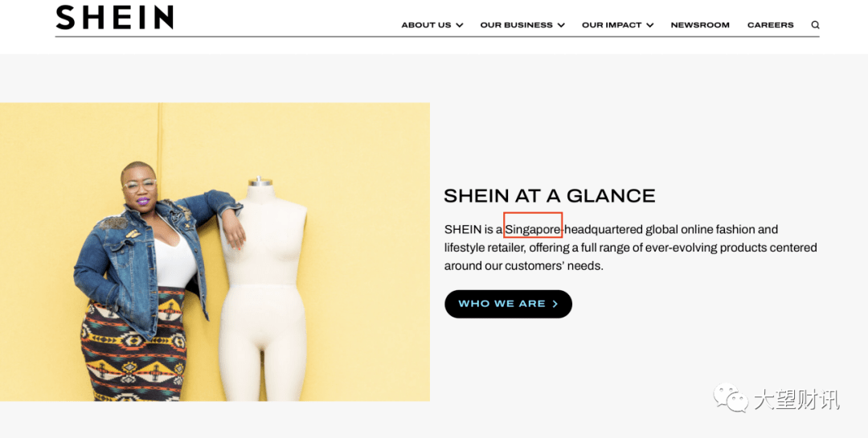Click the 大望财讯 watermark text
This screenshot has width=868, height=438.
pos(796,399)
